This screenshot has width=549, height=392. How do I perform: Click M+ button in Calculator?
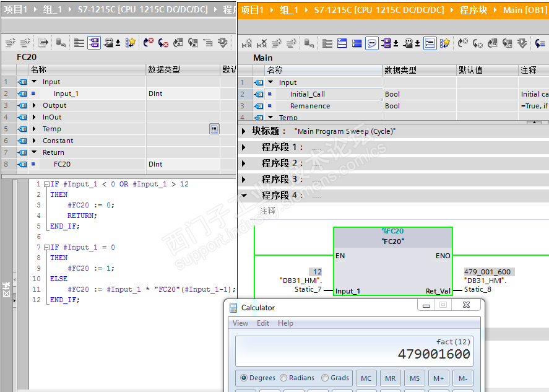(x=439, y=378)
